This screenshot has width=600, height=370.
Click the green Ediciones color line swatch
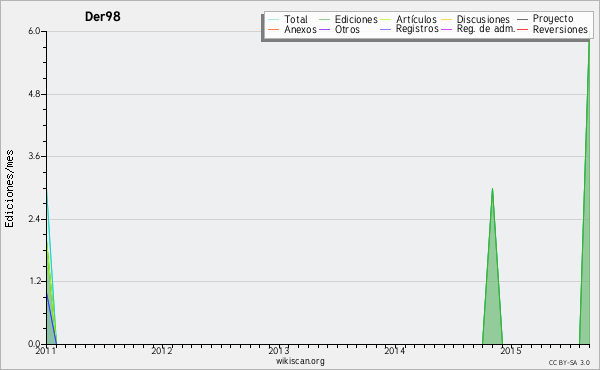324,20
